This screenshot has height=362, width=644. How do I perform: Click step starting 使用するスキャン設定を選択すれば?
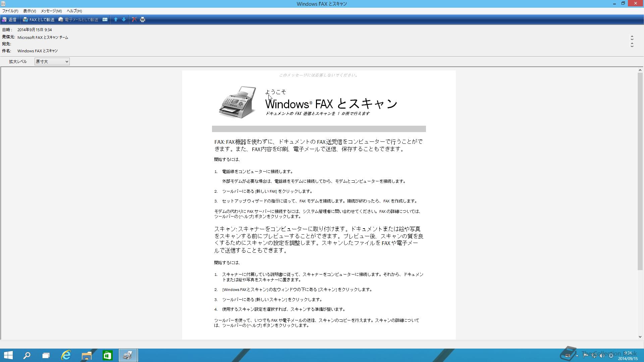284,309
